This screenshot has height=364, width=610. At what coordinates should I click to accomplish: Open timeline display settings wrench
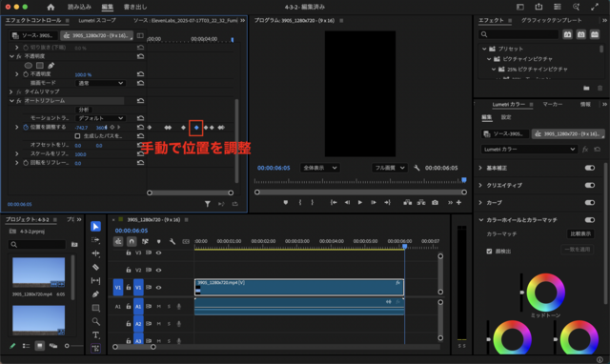pyautogui.click(x=173, y=241)
